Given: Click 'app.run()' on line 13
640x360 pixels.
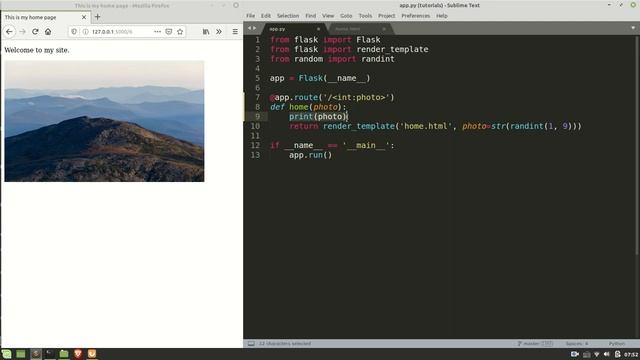Looking at the screenshot, I should tap(311, 155).
